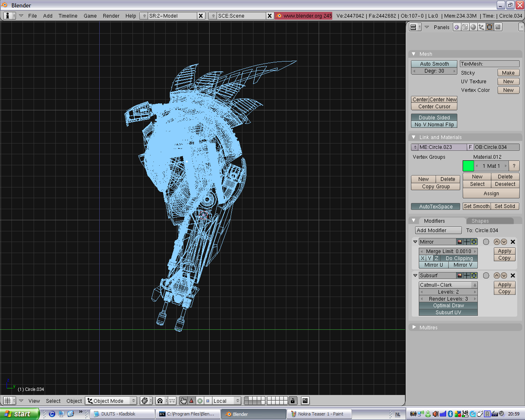525x420 pixels.
Task: Switch to the Shading context sphere icon
Action: (473, 27)
